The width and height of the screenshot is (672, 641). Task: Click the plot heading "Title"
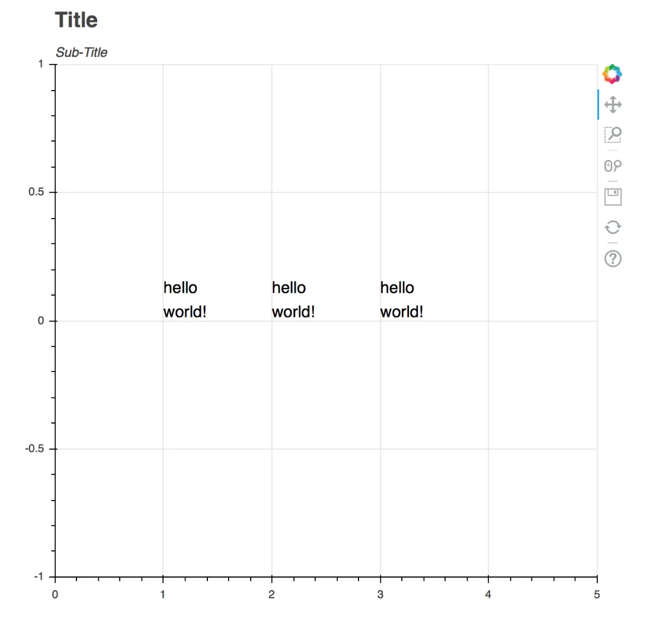pos(76,20)
